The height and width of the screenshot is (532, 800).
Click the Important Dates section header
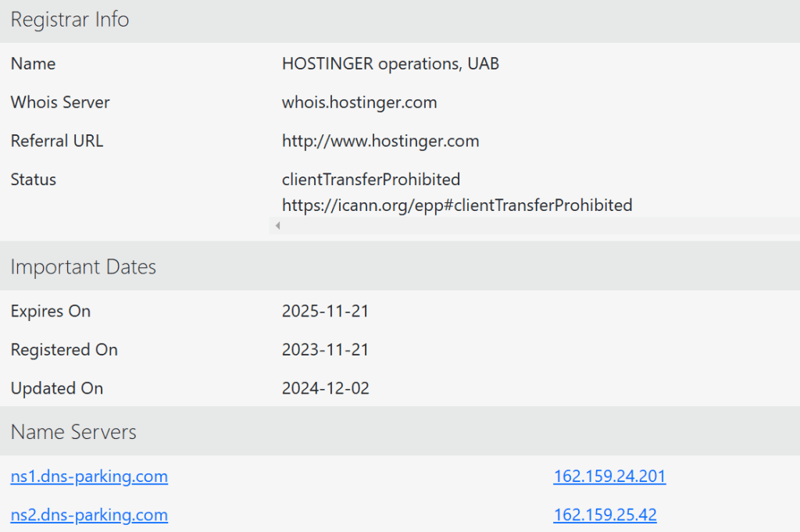point(83,266)
